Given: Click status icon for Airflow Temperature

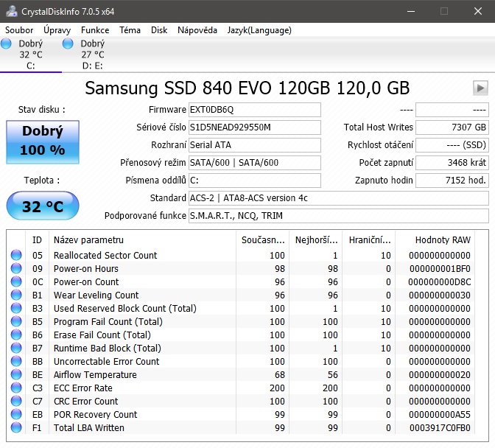Looking at the screenshot, I should click(x=16, y=374).
